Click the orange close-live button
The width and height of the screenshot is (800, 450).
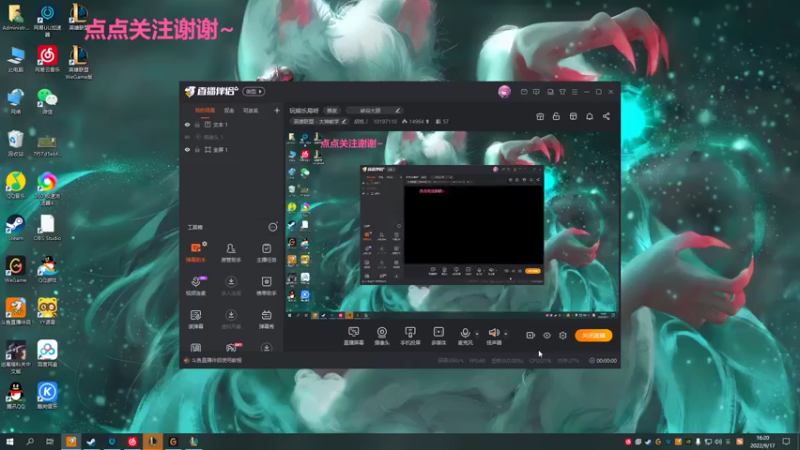(x=593, y=335)
